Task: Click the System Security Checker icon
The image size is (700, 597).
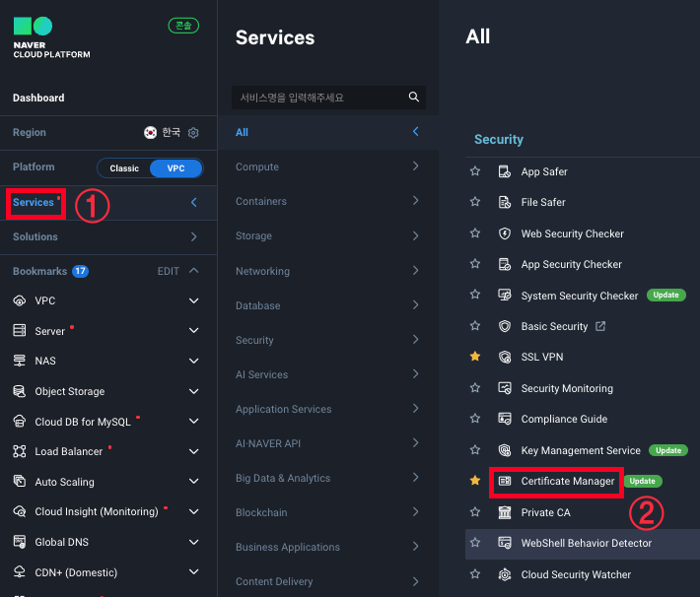Action: (x=505, y=295)
